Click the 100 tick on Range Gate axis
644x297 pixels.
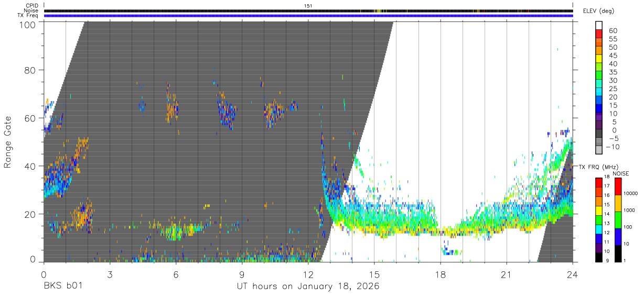(28, 24)
